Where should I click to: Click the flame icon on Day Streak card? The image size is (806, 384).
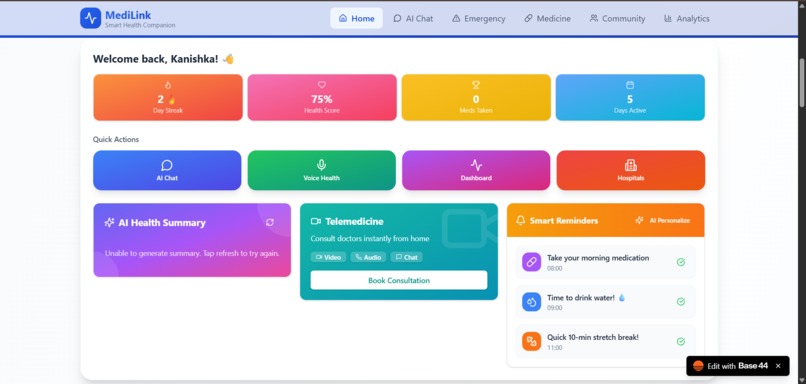pyautogui.click(x=168, y=85)
